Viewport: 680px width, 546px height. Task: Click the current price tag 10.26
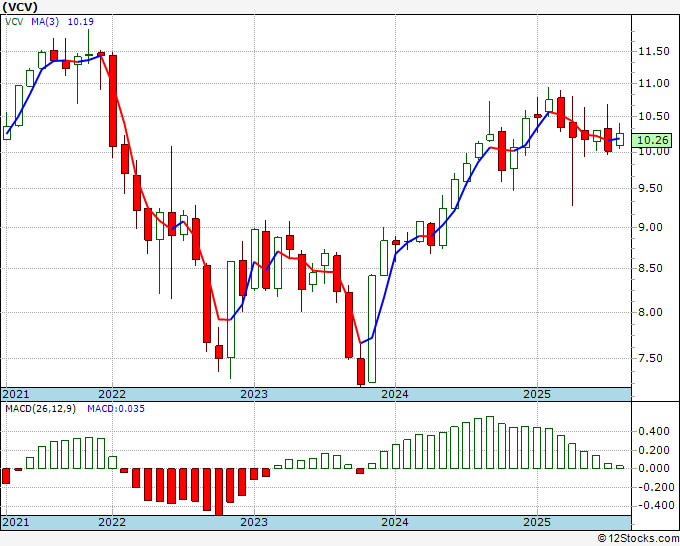click(x=653, y=140)
